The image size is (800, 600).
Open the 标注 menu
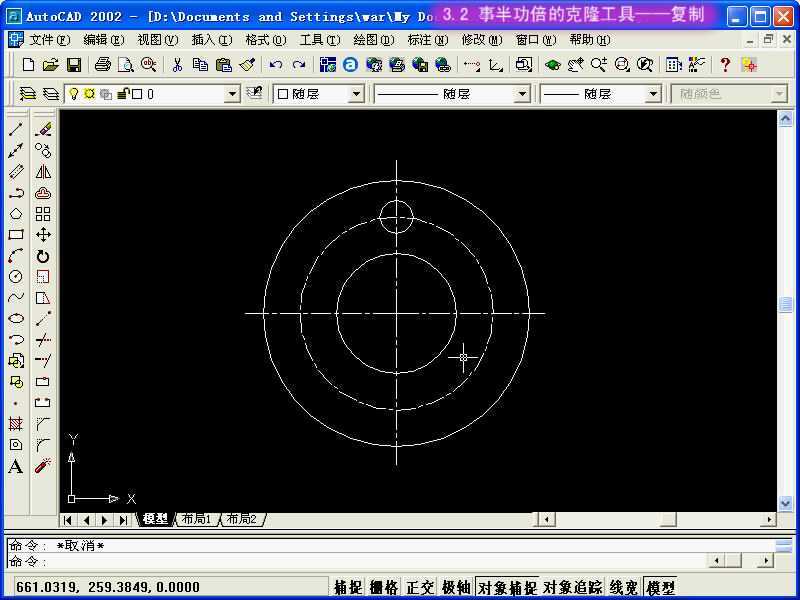tap(428, 40)
